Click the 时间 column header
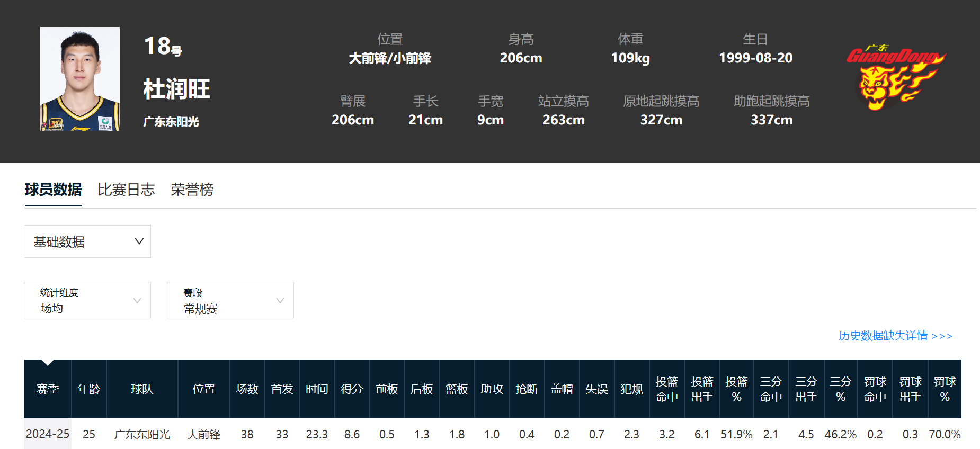This screenshot has height=449, width=980. click(317, 389)
